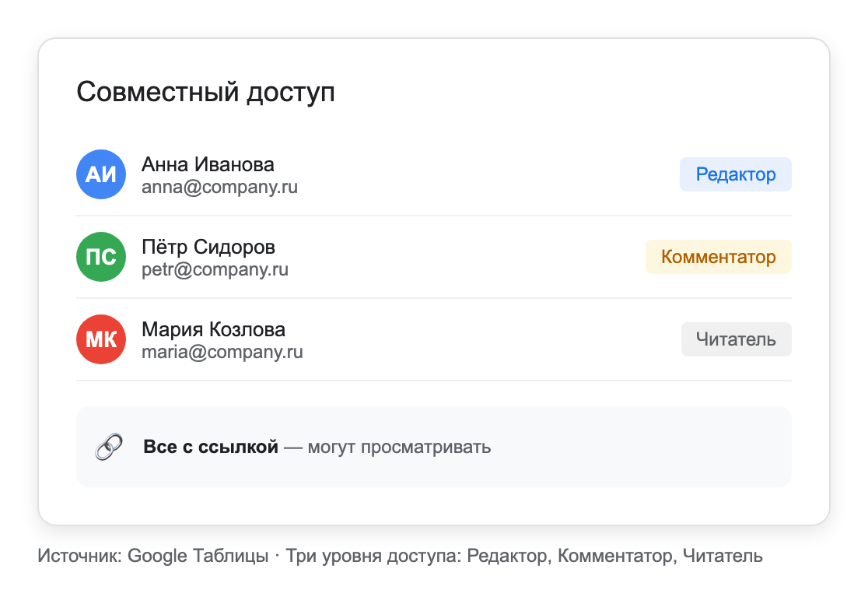Click the name Мария Козлова
The width and height of the screenshot is (868, 604).
(x=212, y=329)
